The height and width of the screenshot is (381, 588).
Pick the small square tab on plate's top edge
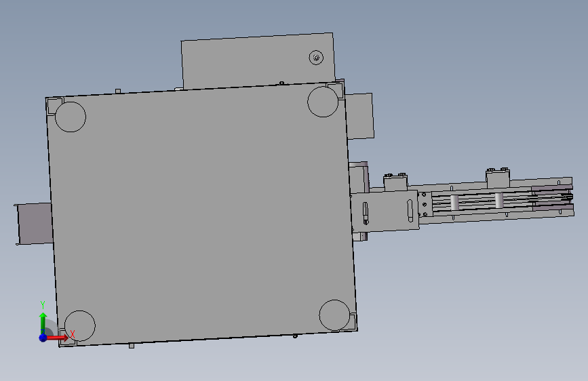(118, 91)
